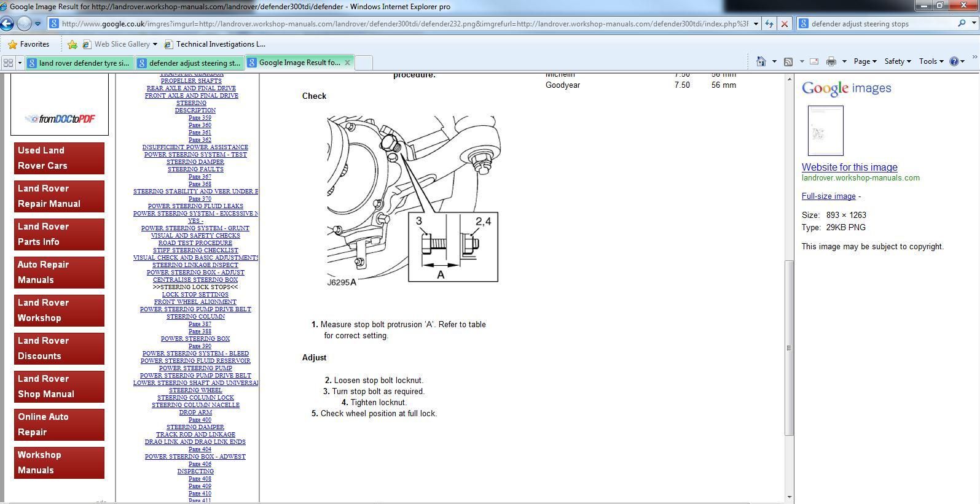Screen dimensions: 980x504
Task: Click the RSS feeds icon
Action: coord(788,61)
